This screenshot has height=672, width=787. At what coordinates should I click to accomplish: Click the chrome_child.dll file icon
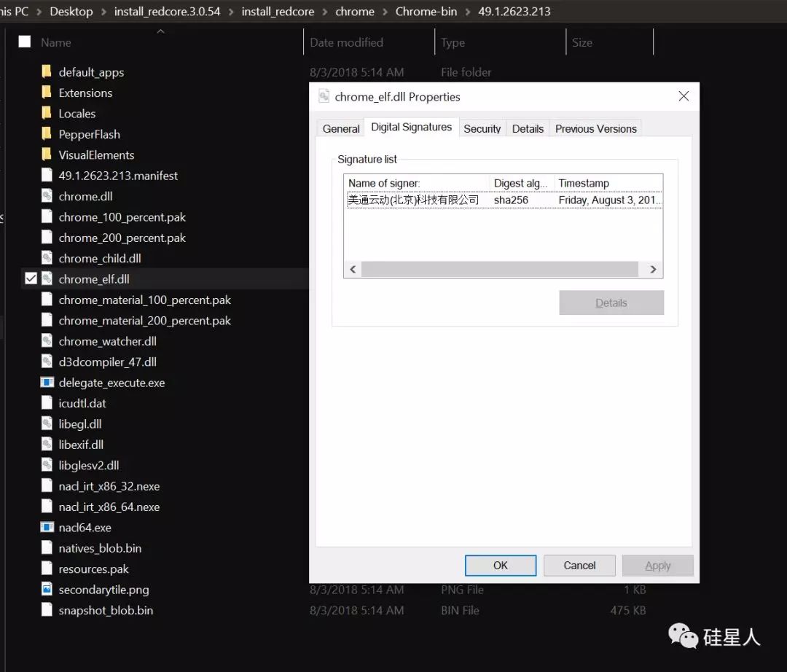47,258
